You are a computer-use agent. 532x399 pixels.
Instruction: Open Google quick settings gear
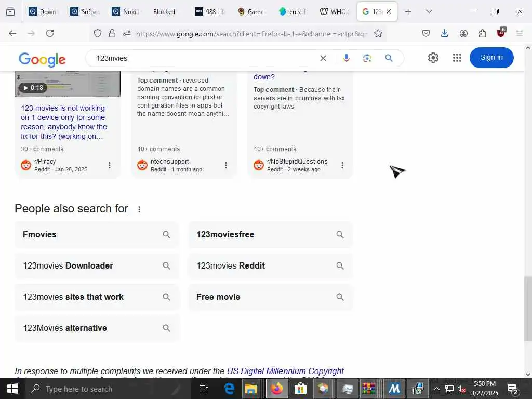(433, 58)
